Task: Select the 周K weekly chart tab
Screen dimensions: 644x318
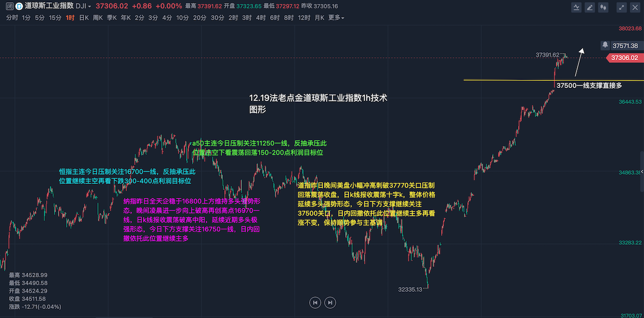Action: pos(98,18)
